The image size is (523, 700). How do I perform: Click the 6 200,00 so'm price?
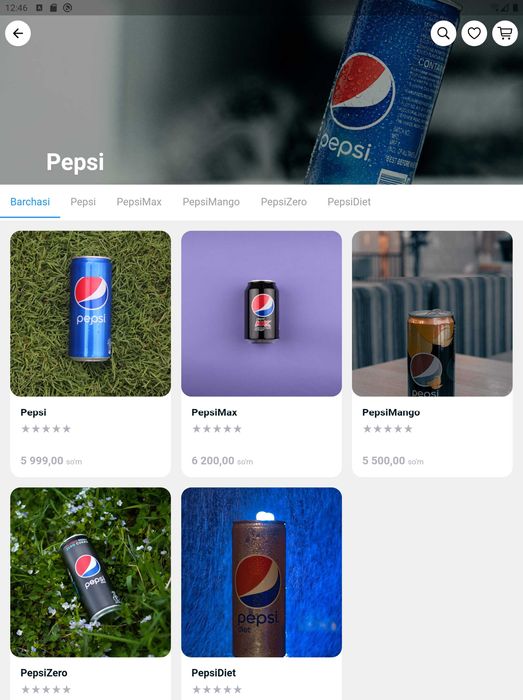pos(222,461)
